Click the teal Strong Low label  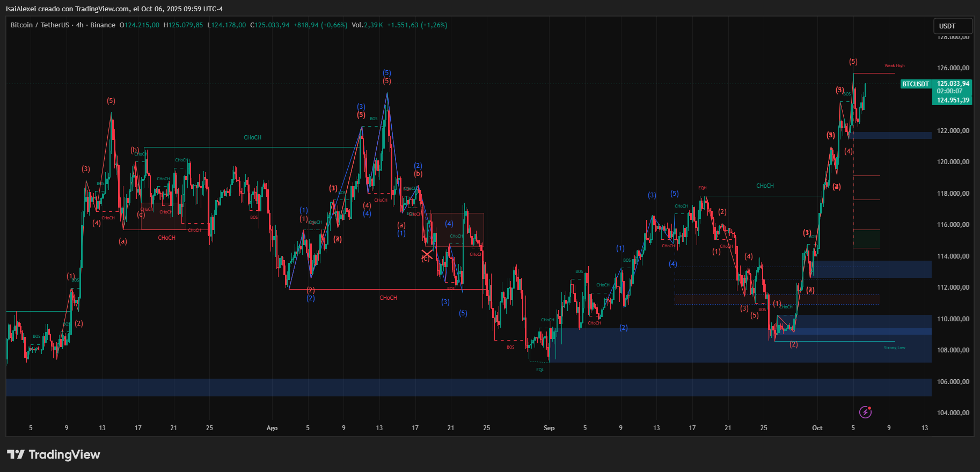point(894,348)
